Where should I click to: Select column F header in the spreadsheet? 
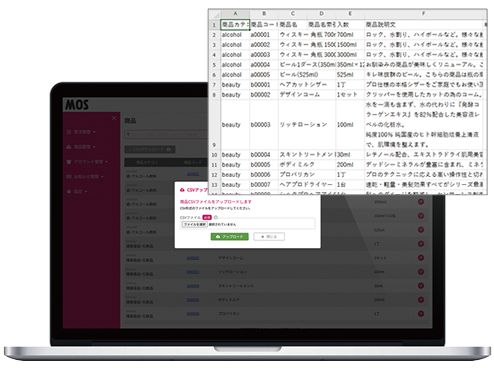(423, 14)
